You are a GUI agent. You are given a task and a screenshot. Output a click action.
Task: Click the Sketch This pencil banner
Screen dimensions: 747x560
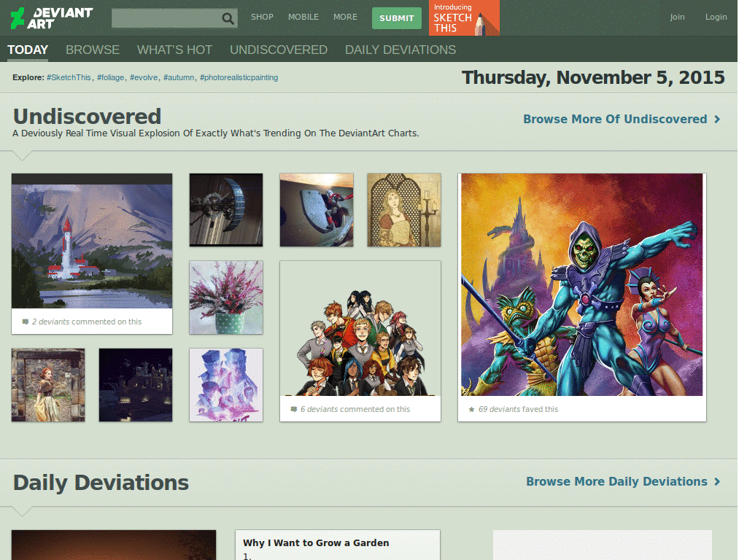[463, 17]
